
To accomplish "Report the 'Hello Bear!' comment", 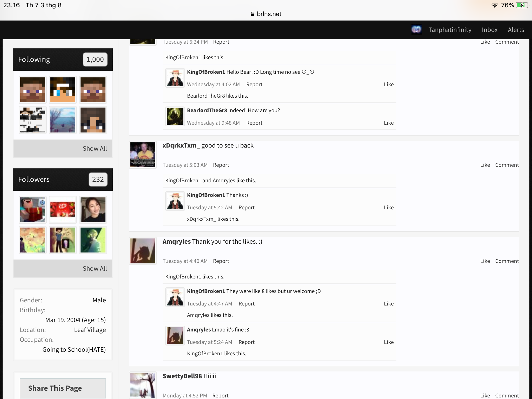I will [x=254, y=84].
